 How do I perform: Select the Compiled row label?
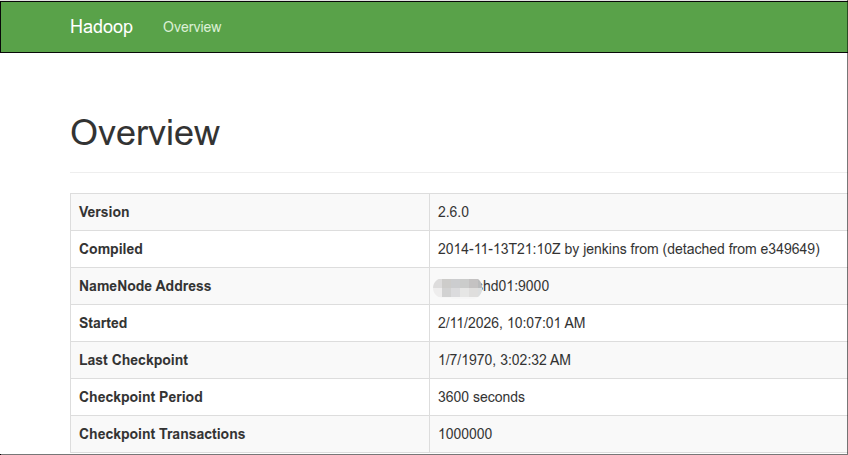(x=111, y=249)
